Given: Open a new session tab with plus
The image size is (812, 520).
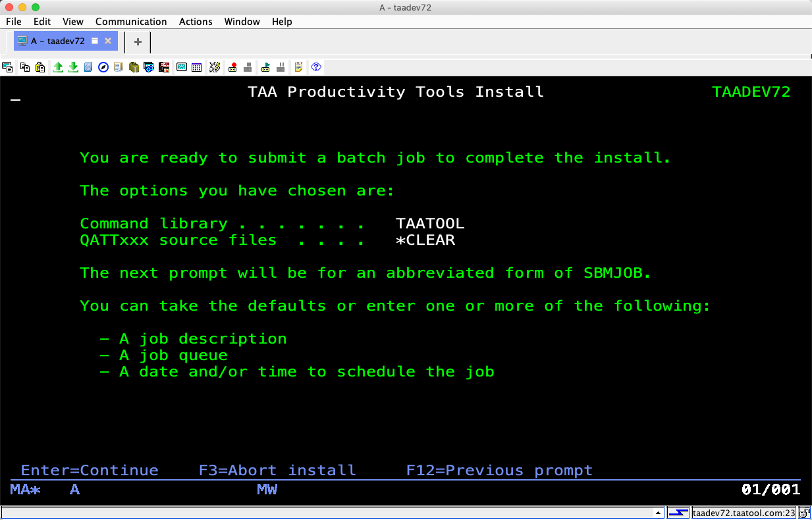Looking at the screenshot, I should click(138, 41).
